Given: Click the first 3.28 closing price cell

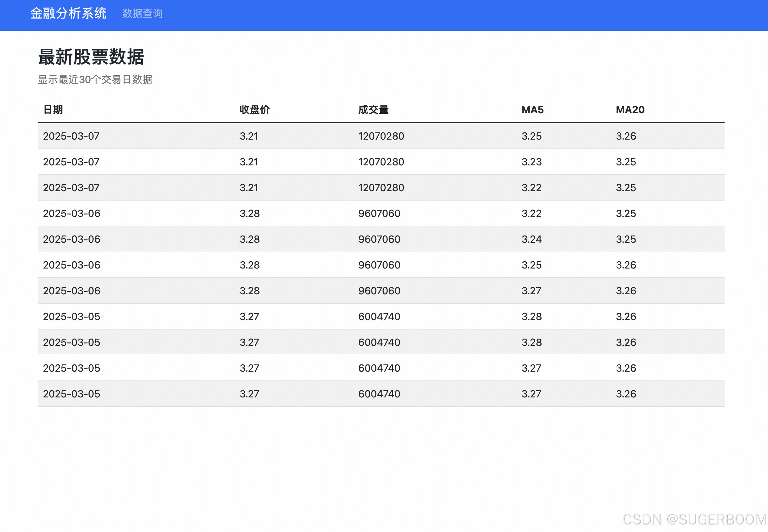Looking at the screenshot, I should coord(249,213).
